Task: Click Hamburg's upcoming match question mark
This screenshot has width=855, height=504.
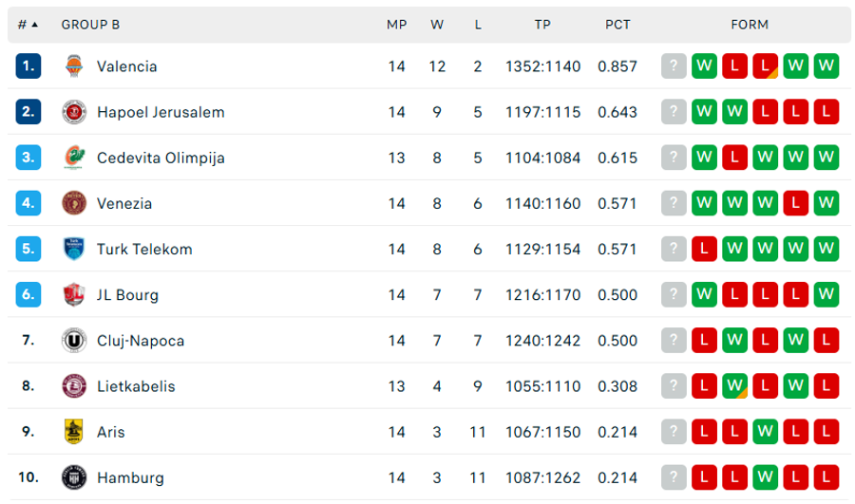Action: [674, 477]
